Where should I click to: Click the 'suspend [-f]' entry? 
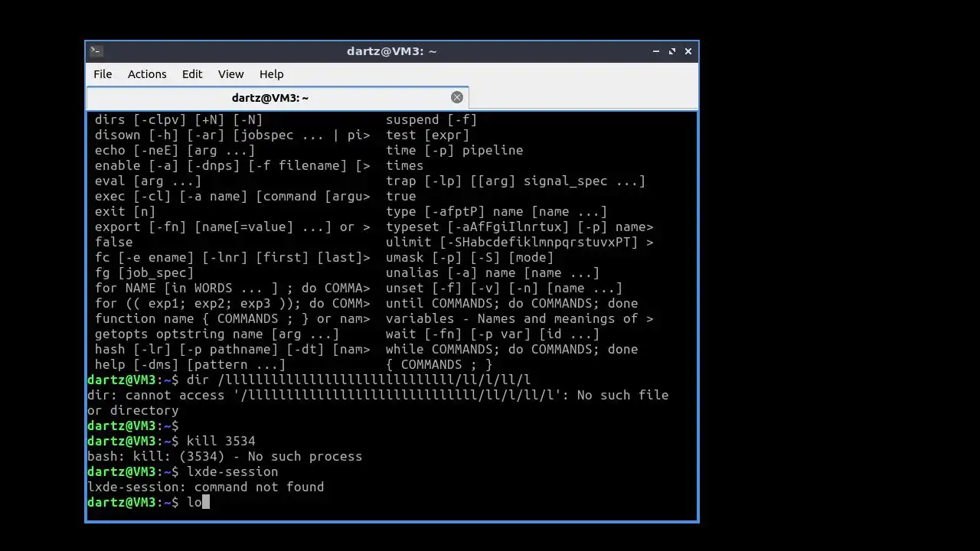(432, 119)
